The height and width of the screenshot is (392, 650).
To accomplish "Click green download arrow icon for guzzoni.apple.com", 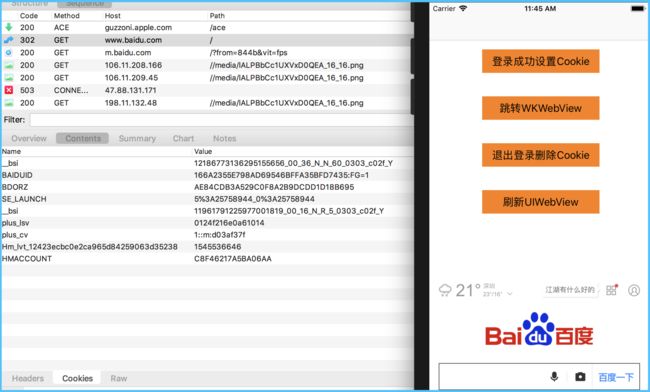I will click(9, 27).
